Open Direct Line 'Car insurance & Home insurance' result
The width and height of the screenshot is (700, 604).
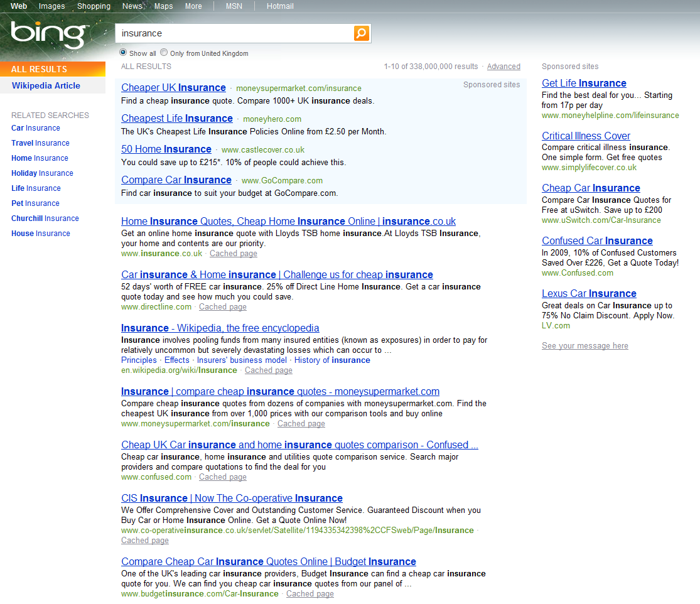(277, 274)
